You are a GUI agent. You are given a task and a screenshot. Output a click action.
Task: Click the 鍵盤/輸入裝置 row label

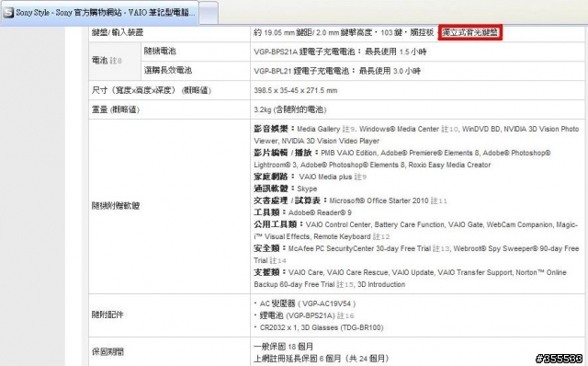(x=118, y=33)
